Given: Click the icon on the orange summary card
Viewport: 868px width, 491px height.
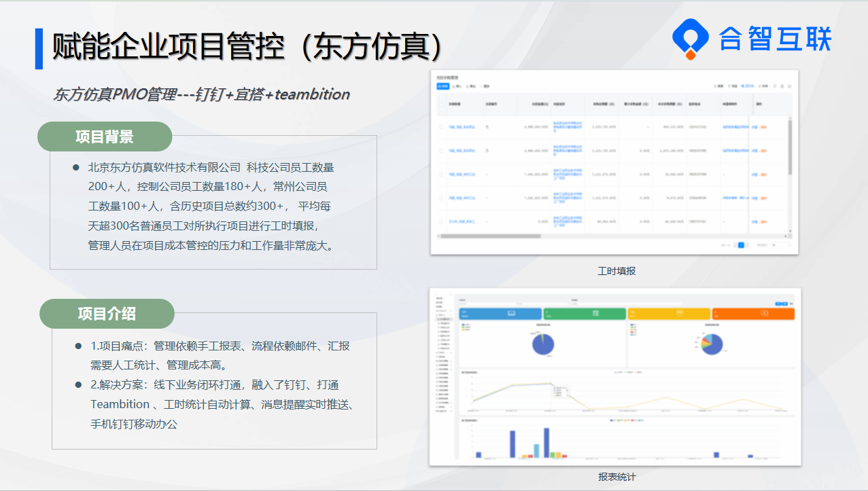Looking at the screenshot, I should pyautogui.click(x=763, y=312).
